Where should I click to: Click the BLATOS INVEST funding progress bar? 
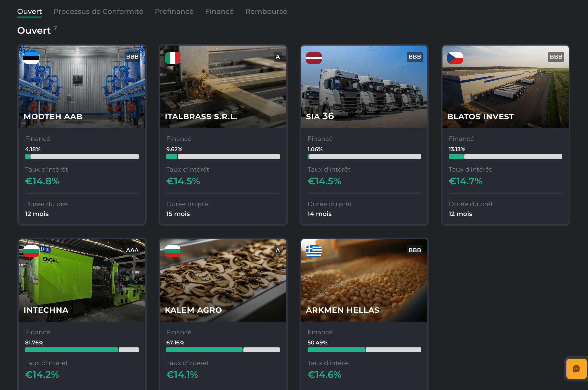coord(505,157)
